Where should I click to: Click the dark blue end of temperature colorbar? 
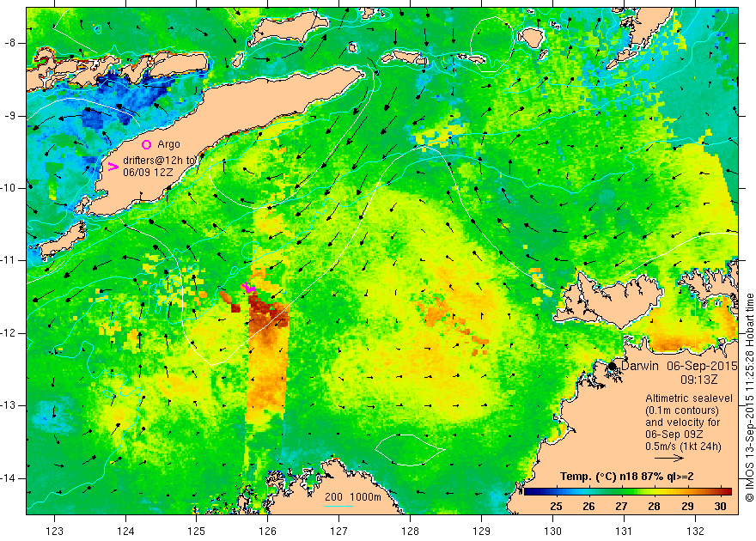530,492
